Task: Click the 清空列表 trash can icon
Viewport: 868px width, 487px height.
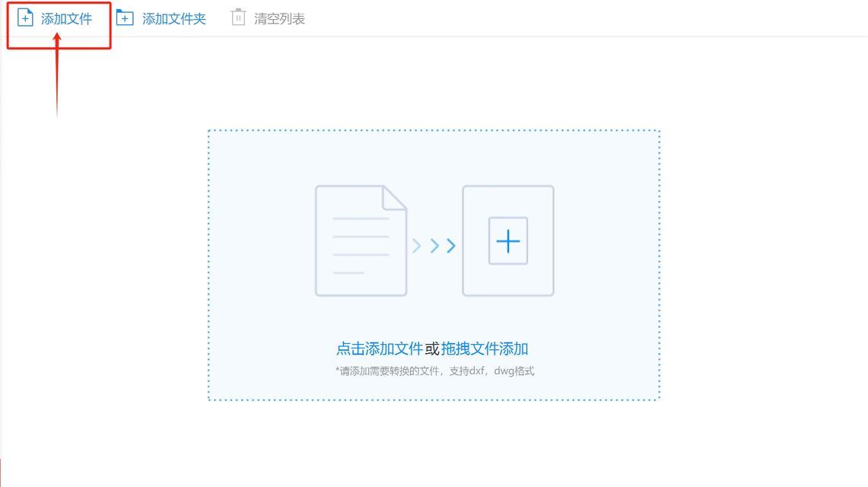Action: point(238,18)
